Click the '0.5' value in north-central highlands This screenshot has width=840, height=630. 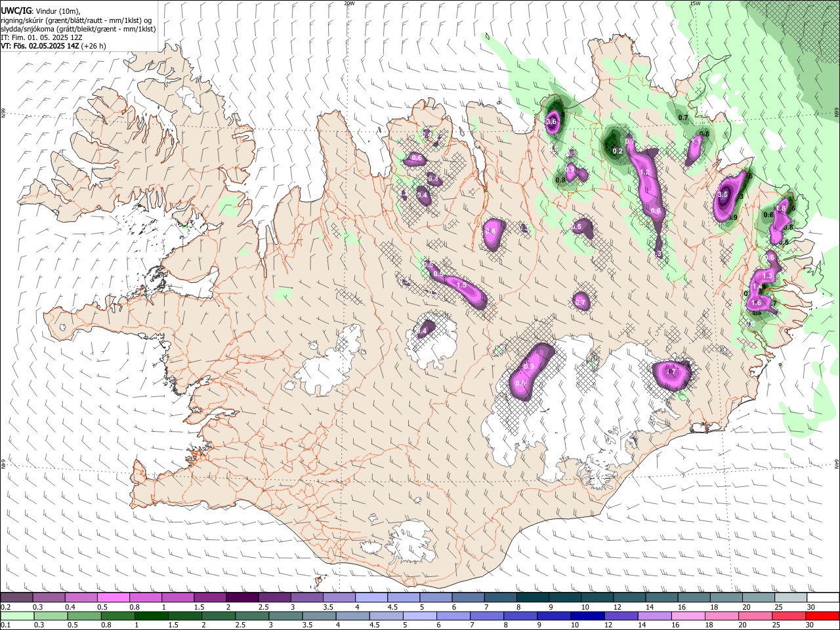577,226
